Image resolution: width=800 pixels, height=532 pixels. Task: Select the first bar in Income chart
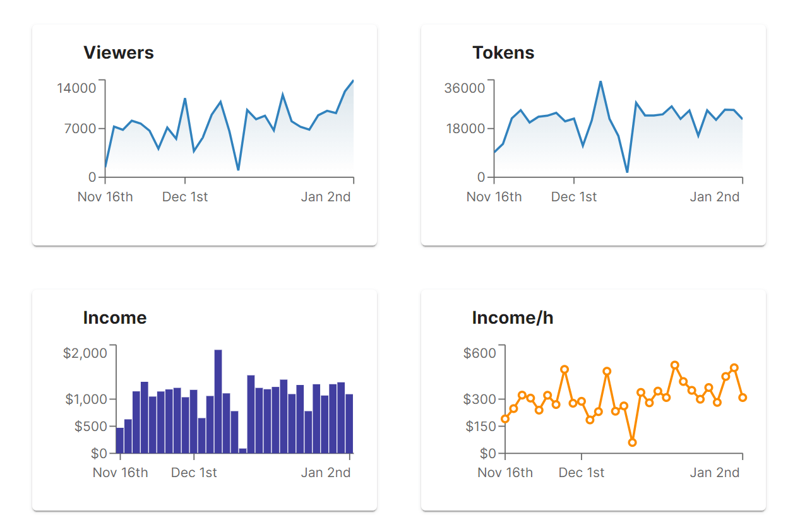pyautogui.click(x=120, y=440)
